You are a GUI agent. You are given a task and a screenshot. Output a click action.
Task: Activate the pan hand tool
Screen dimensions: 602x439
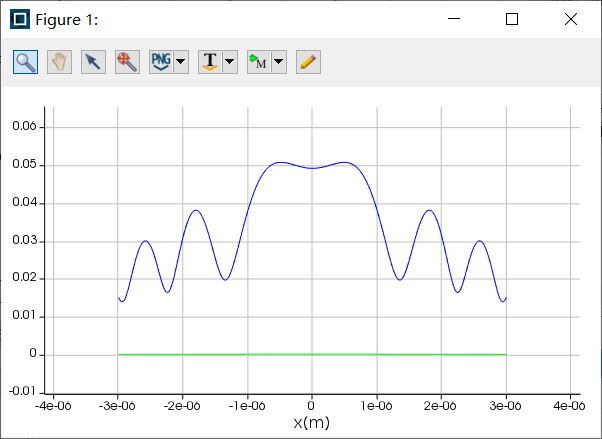(59, 62)
